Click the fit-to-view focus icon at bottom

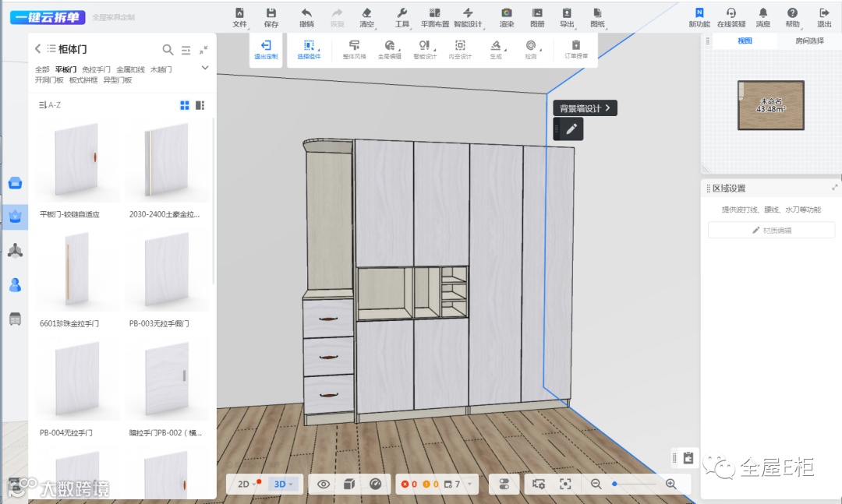coord(565,484)
